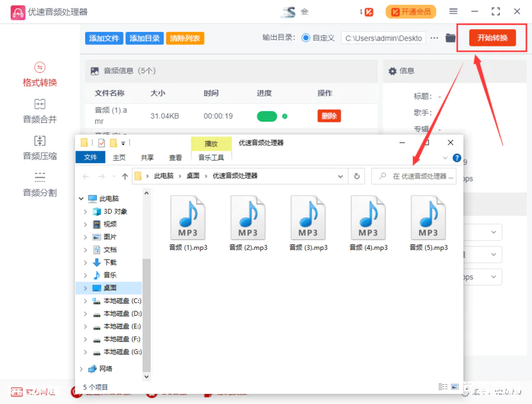The height and width of the screenshot is (404, 532).
Task: Click the 播放 contextual tab
Action: click(211, 144)
